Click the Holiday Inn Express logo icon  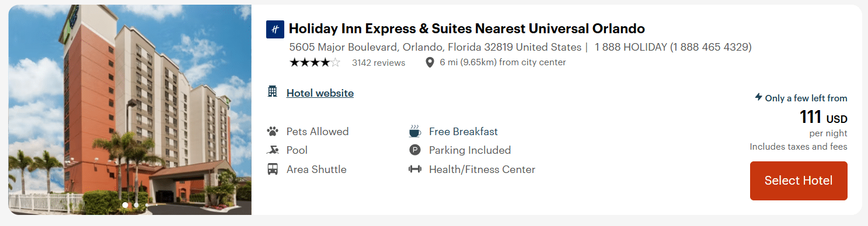point(275,29)
